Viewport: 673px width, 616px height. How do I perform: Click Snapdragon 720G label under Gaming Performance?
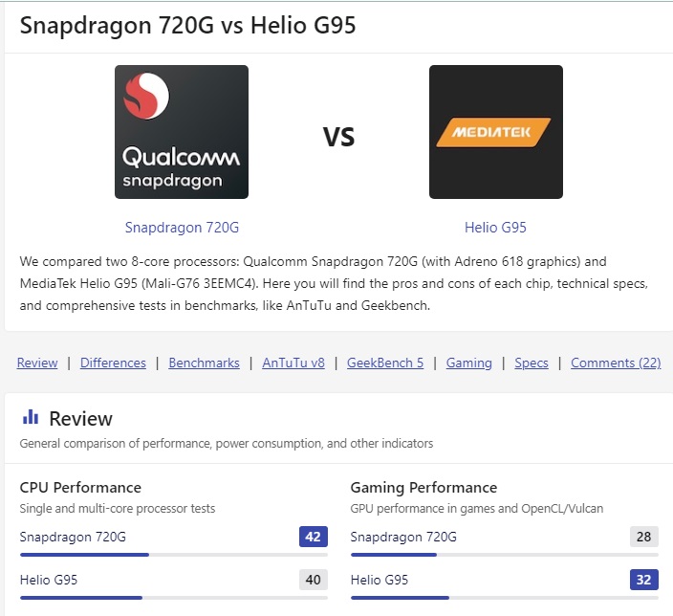(x=403, y=537)
